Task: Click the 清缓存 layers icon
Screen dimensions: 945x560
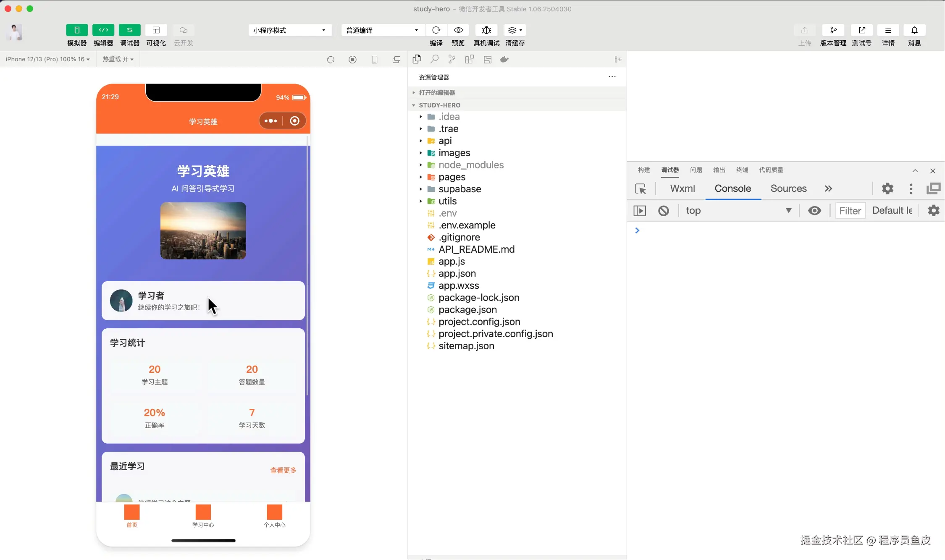Action: point(514,30)
